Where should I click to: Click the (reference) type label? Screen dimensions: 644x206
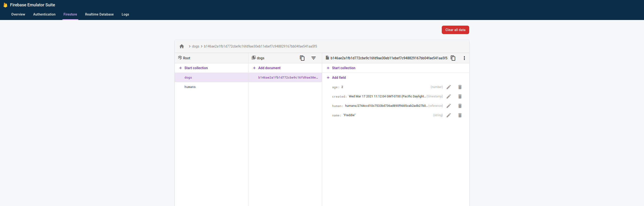(x=435, y=106)
